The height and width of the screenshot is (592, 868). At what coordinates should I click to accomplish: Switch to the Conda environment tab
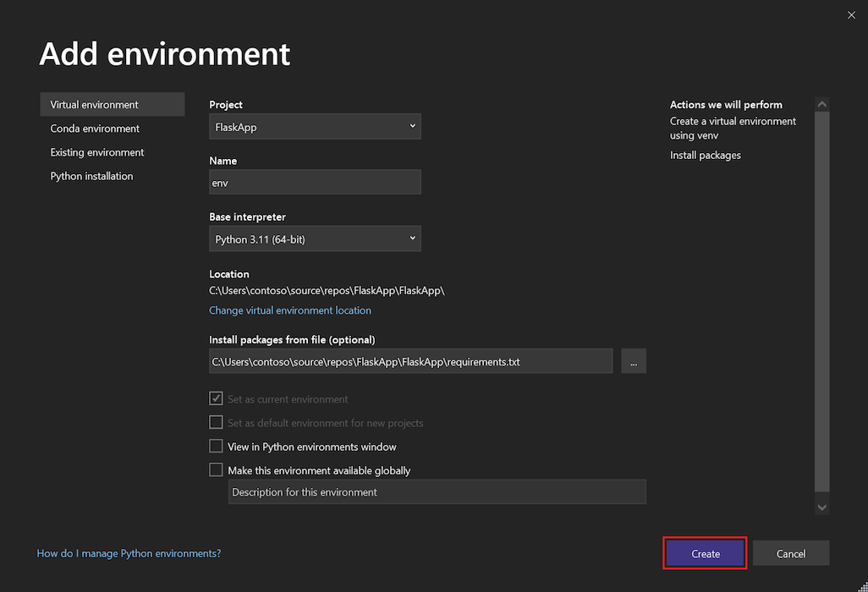[x=95, y=128]
